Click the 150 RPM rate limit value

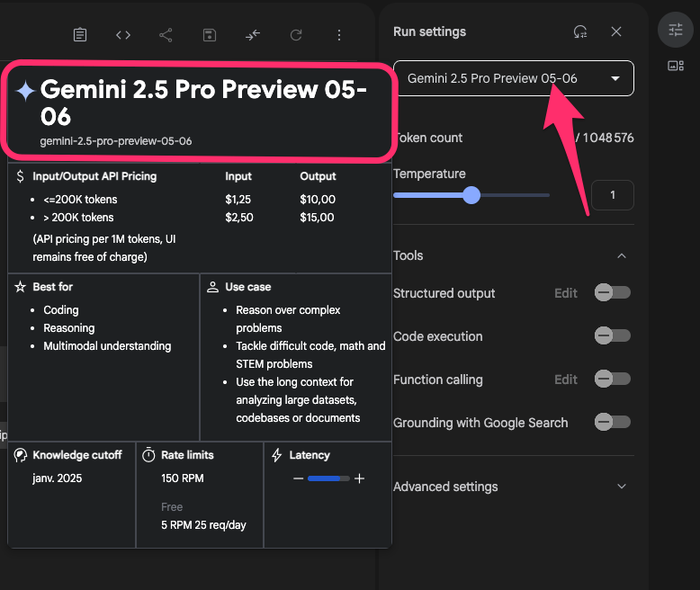pyautogui.click(x=182, y=478)
